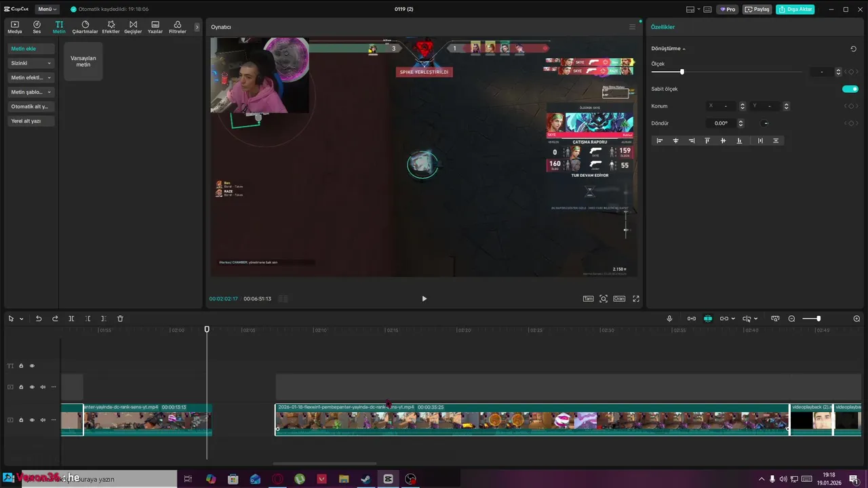This screenshot has width=868, height=488.
Task: Lock the text track
Action: click(21, 366)
